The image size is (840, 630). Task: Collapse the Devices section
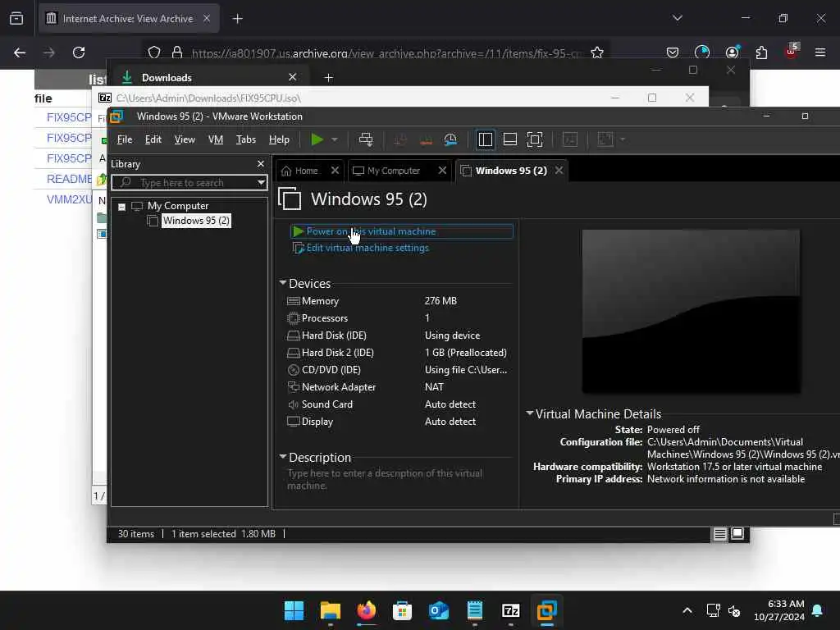tap(283, 283)
